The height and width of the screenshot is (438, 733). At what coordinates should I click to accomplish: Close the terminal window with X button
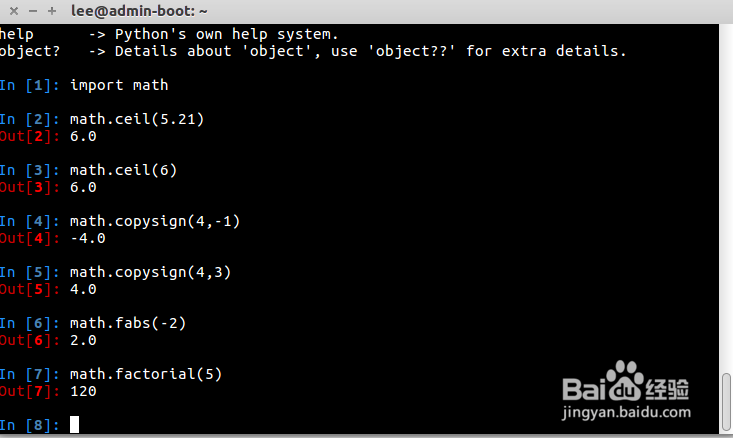click(14, 11)
